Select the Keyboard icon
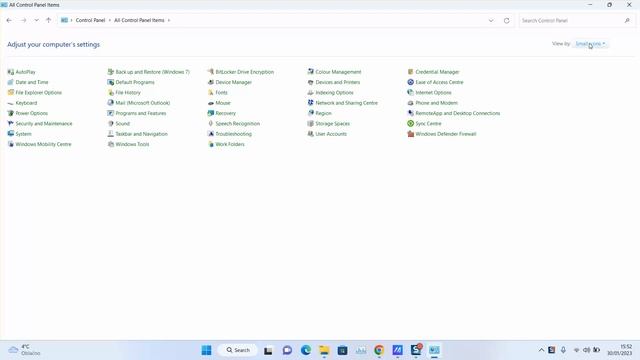The width and height of the screenshot is (640, 360). [11, 103]
